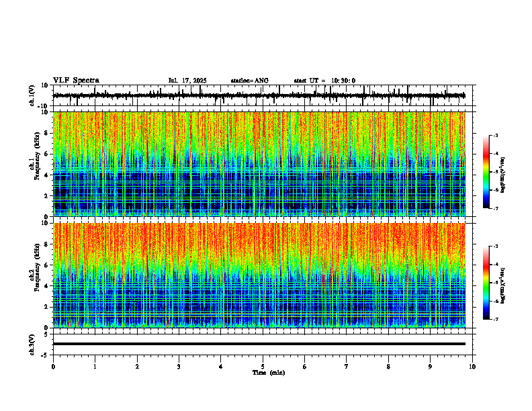Click the "-7" label on ch.2 color bar

[496, 319]
